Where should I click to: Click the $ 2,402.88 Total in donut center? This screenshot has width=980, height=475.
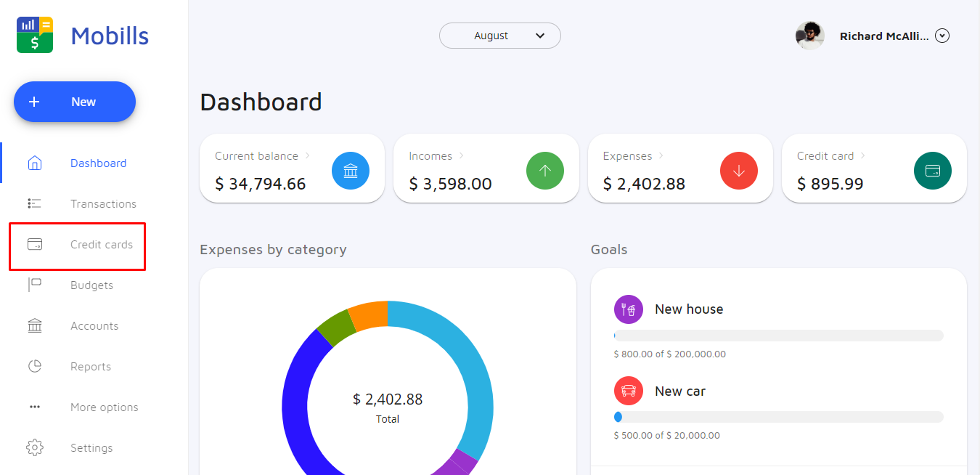point(388,399)
